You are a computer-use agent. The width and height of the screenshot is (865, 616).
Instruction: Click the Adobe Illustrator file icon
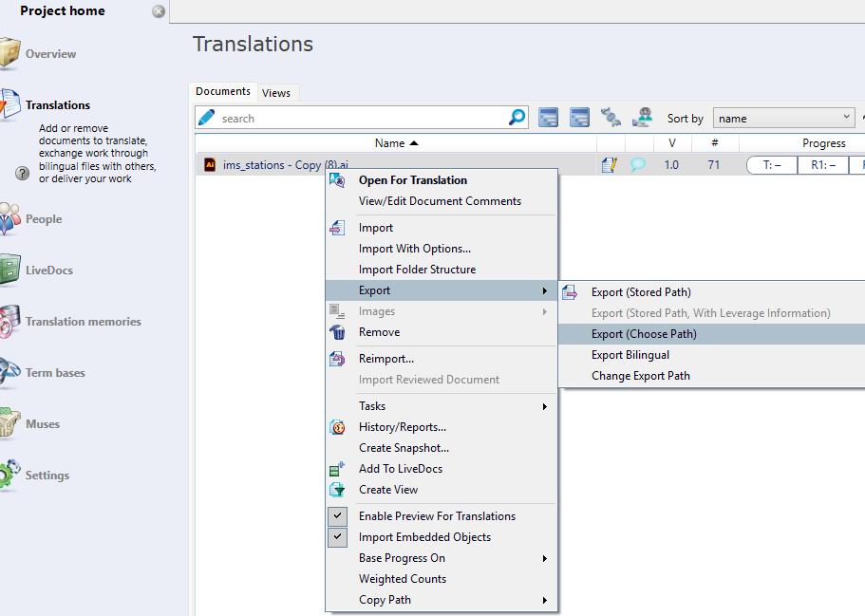210,164
